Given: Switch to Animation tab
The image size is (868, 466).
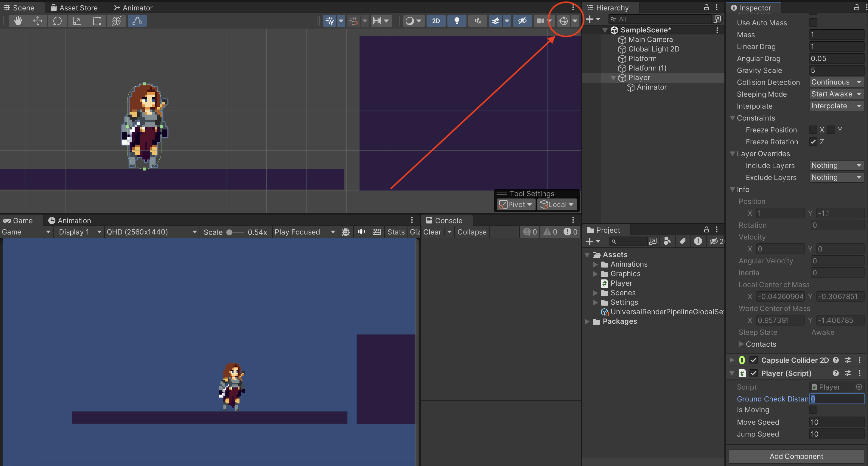Looking at the screenshot, I should click(x=69, y=220).
